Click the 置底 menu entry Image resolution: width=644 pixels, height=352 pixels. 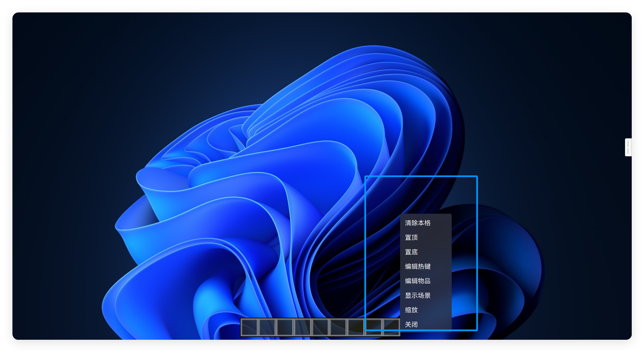click(x=411, y=252)
